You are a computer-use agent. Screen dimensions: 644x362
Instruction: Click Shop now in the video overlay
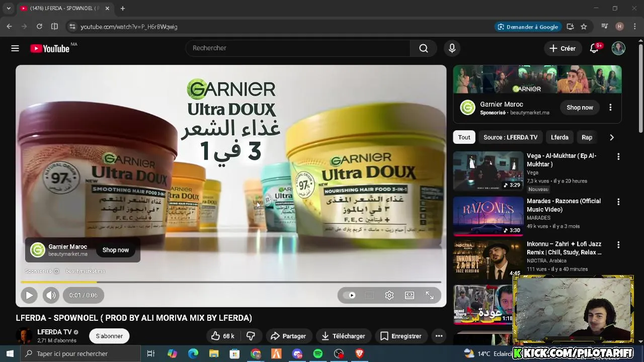pos(116,250)
